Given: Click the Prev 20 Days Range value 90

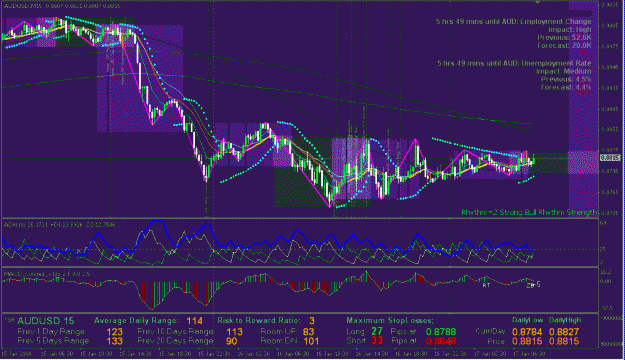Looking at the screenshot, I should pos(231,341).
